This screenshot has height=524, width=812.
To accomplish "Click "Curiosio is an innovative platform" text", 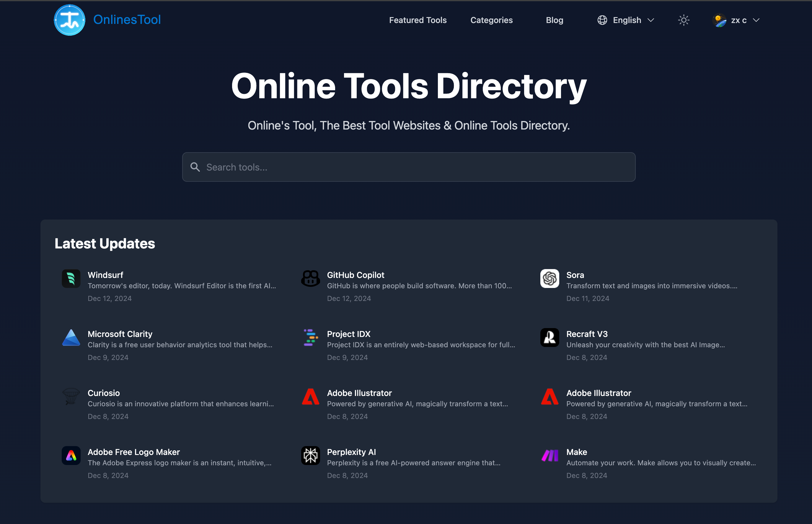I will pos(180,404).
